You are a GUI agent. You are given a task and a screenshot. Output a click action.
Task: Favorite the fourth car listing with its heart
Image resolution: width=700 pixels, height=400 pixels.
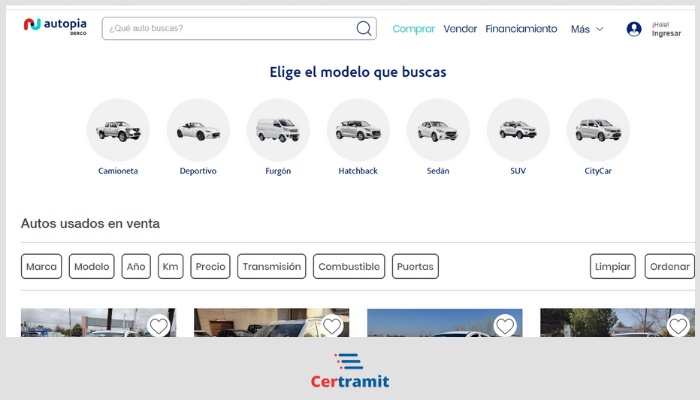(x=678, y=326)
